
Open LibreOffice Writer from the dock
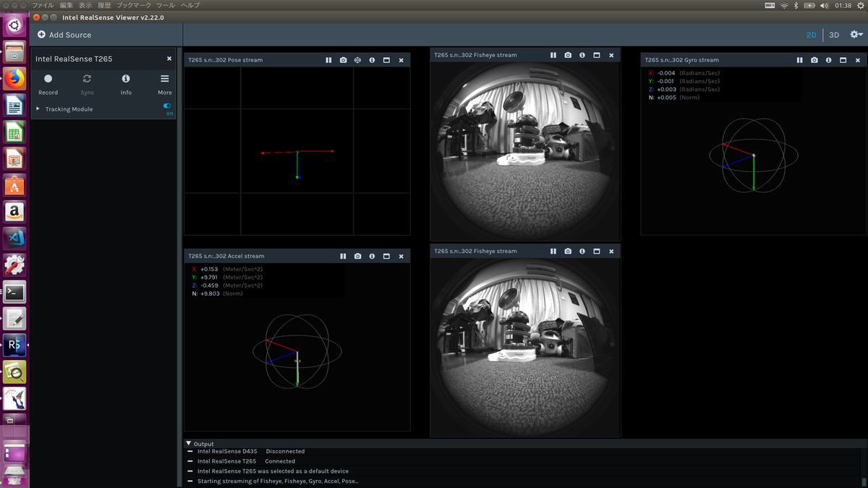[x=14, y=106]
